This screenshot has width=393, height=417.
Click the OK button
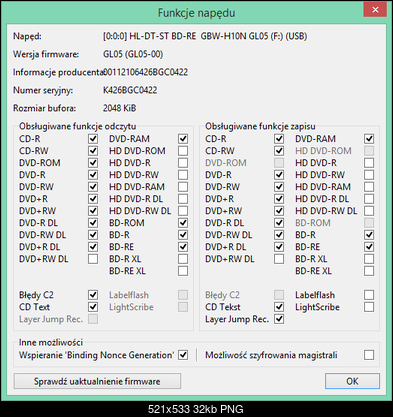tap(352, 381)
